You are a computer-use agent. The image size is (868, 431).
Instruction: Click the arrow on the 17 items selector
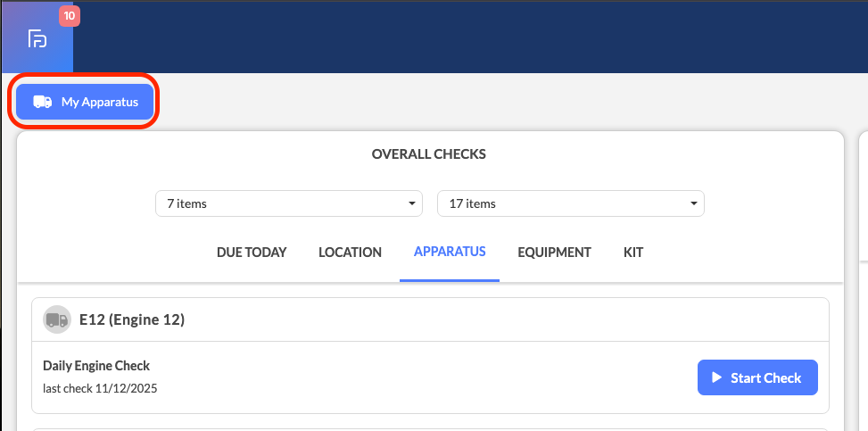pos(694,203)
